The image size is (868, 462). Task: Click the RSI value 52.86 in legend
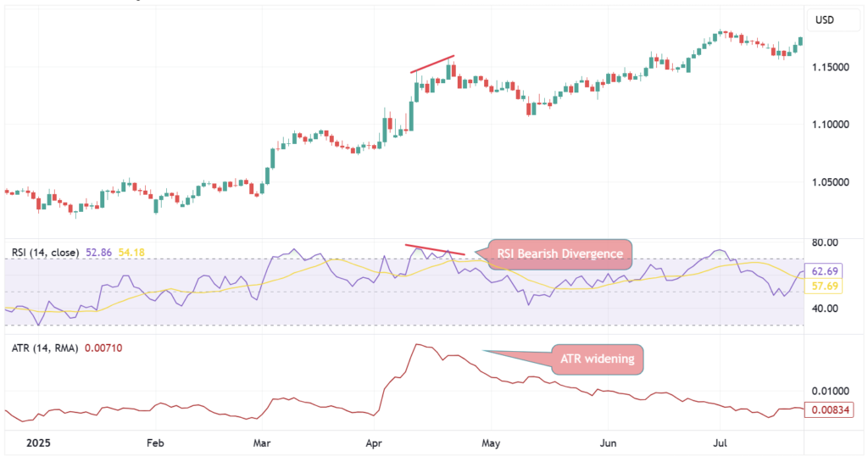(x=98, y=253)
